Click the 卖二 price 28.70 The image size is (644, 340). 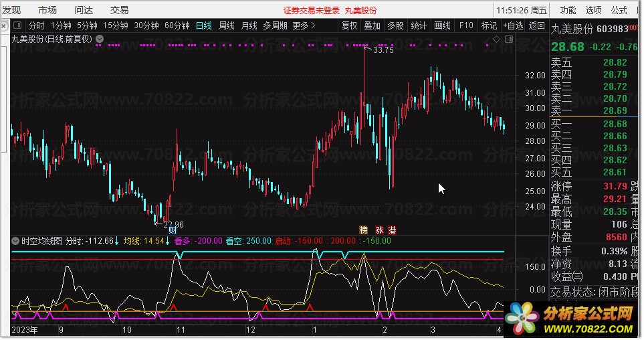[x=615, y=98]
